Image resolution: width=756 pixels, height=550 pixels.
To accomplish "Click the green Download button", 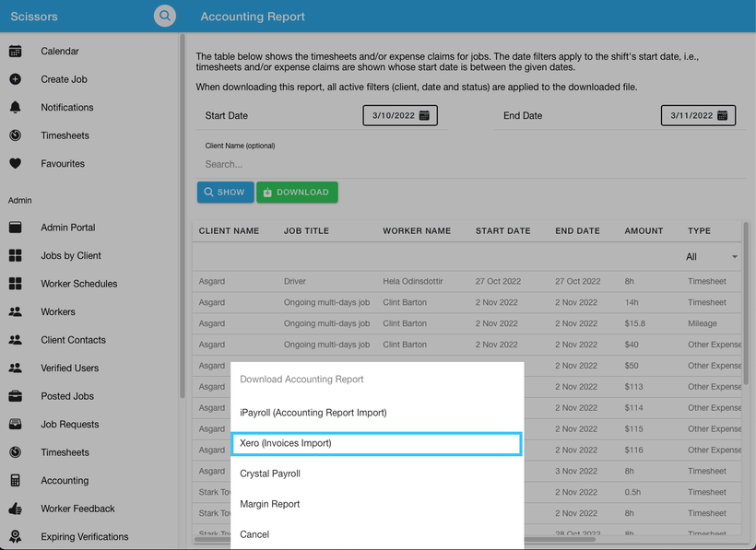I will (x=297, y=193).
